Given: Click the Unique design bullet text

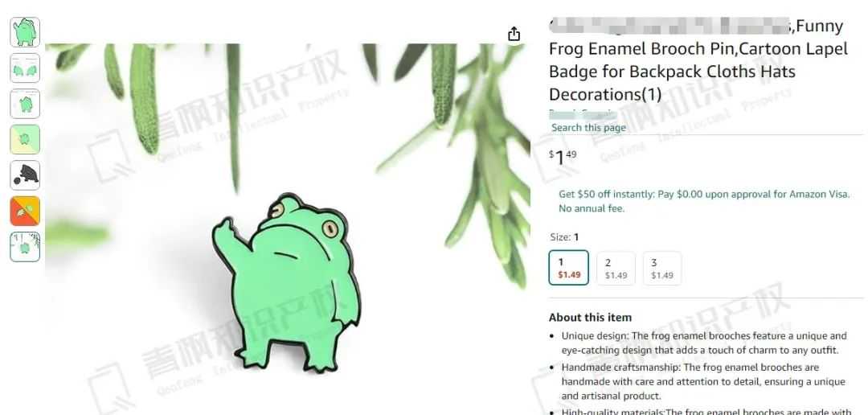Looking at the screenshot, I should 704,343.
